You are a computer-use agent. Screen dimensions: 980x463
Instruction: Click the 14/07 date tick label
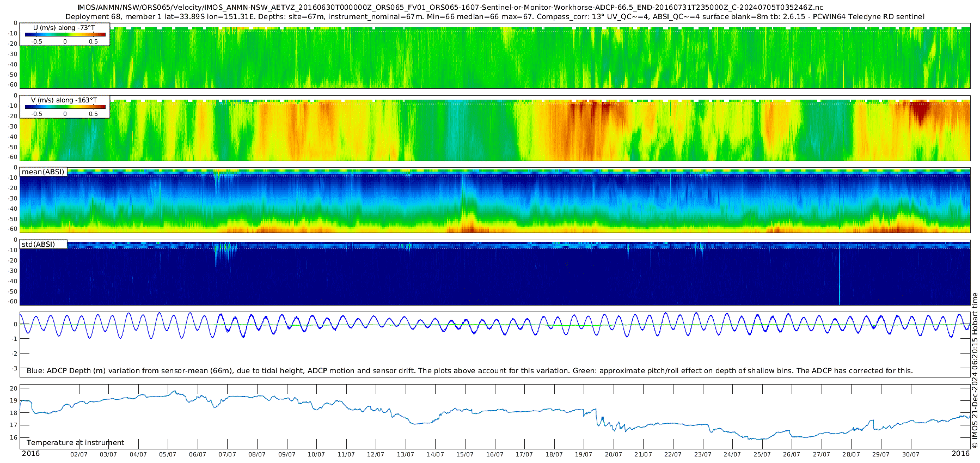tap(435, 454)
